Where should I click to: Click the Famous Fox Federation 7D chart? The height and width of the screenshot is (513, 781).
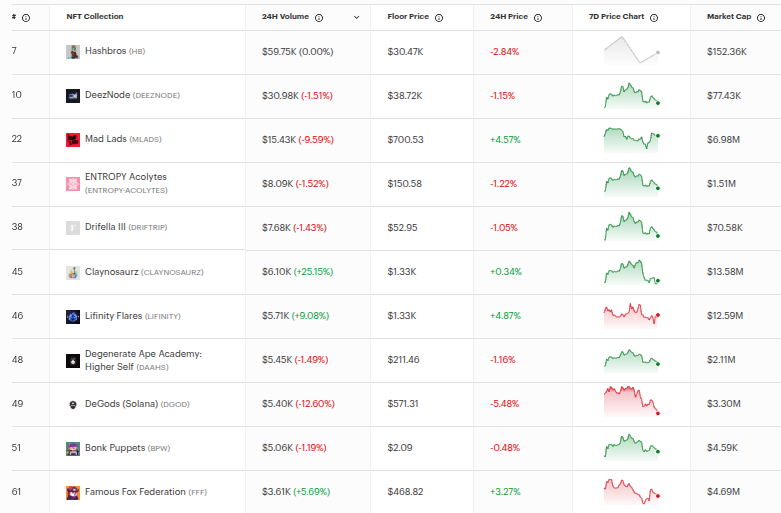point(632,491)
